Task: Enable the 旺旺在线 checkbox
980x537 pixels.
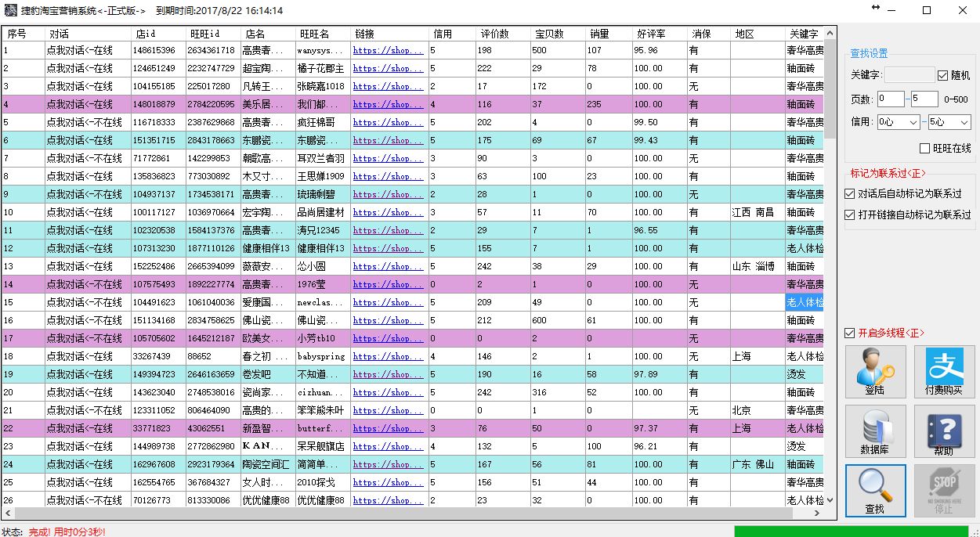Action: (x=925, y=148)
